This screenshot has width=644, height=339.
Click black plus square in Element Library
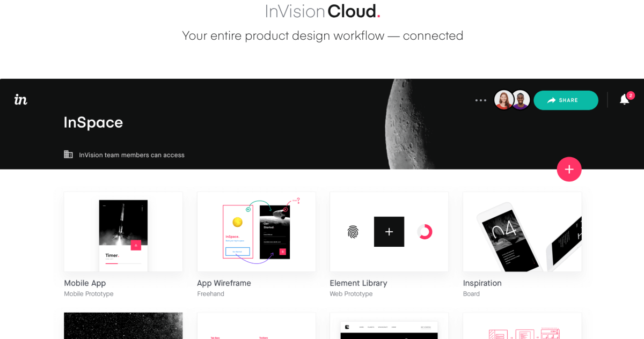coord(389,232)
